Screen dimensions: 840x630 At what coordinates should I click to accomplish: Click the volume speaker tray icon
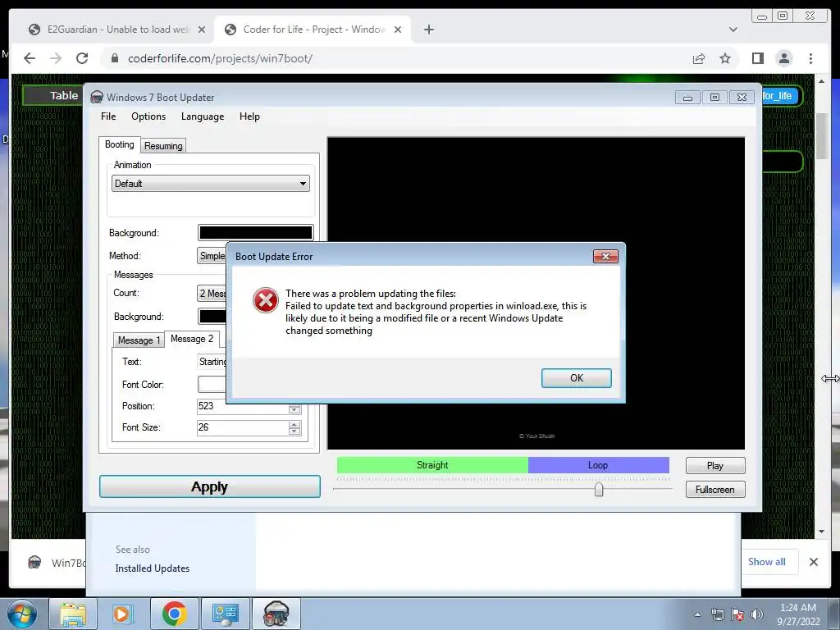pos(756,614)
